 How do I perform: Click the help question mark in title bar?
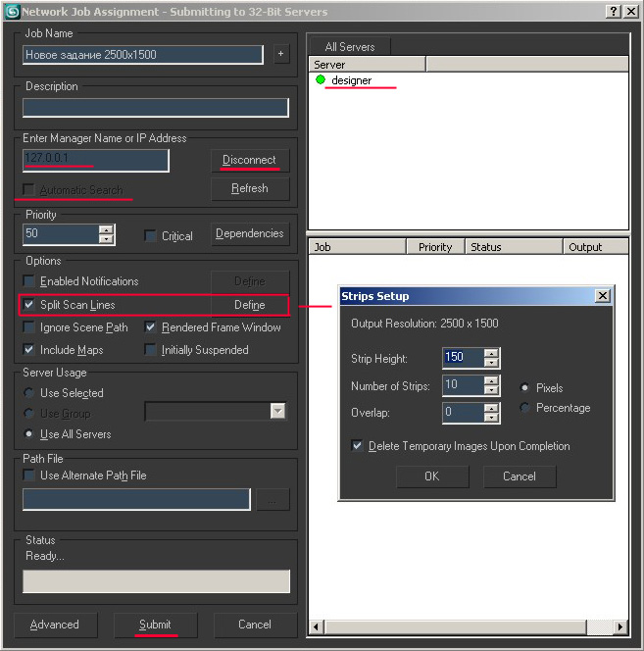[x=613, y=11]
